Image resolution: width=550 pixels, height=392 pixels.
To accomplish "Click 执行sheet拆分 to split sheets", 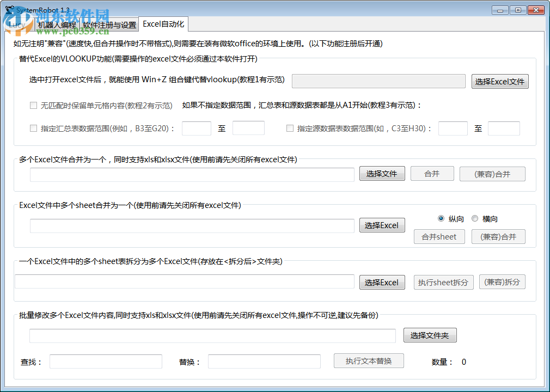I will (443, 282).
